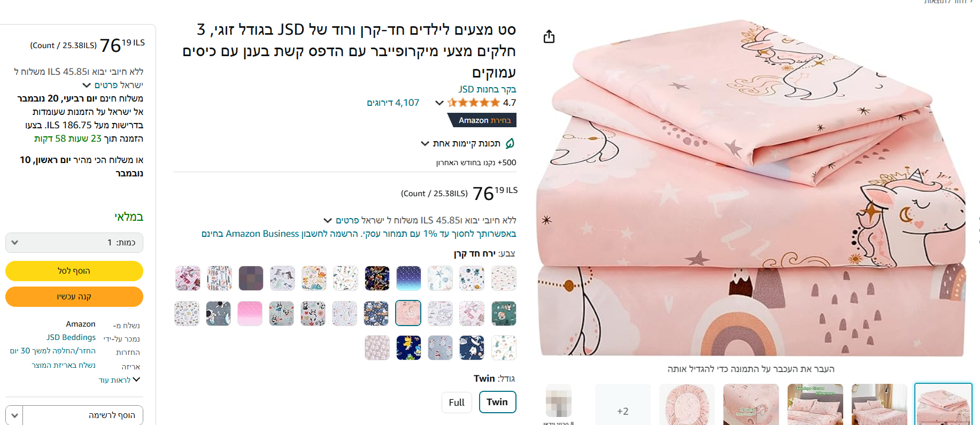Image resolution: width=980 pixels, height=425 pixels.
Task: Expand the chevron next to 4.7 rating
Action: click(x=439, y=103)
